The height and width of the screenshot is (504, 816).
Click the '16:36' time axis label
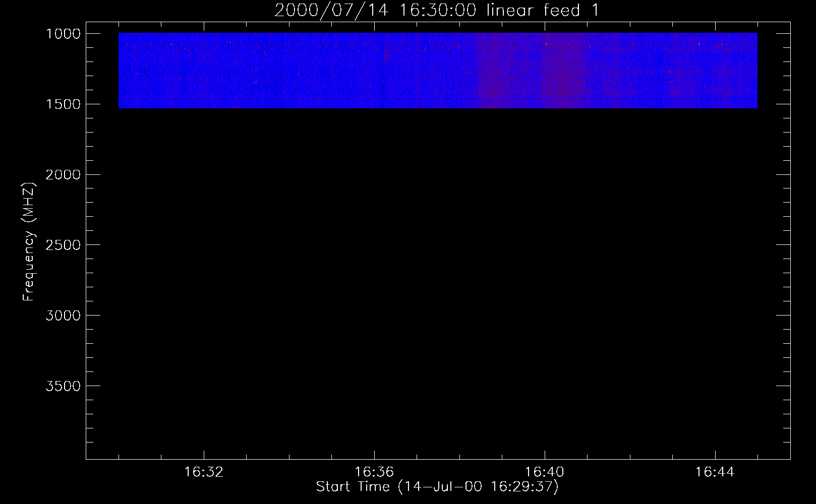pos(374,472)
